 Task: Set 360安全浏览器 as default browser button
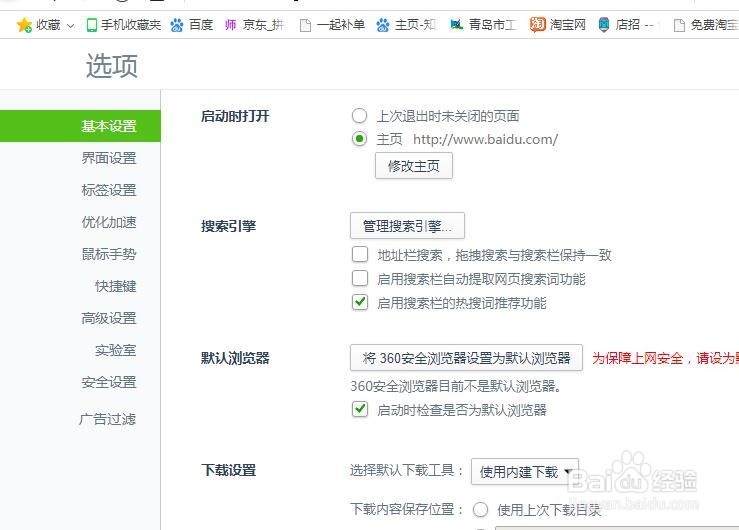[466, 358]
